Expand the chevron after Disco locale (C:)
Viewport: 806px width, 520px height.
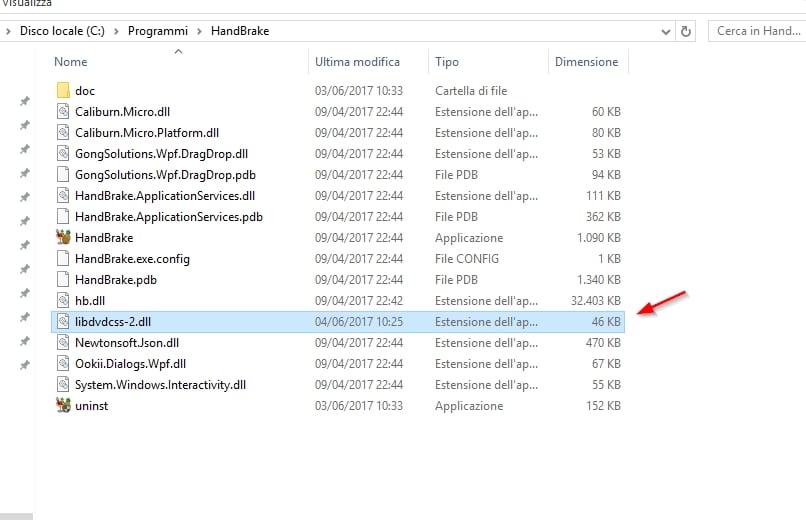point(116,31)
